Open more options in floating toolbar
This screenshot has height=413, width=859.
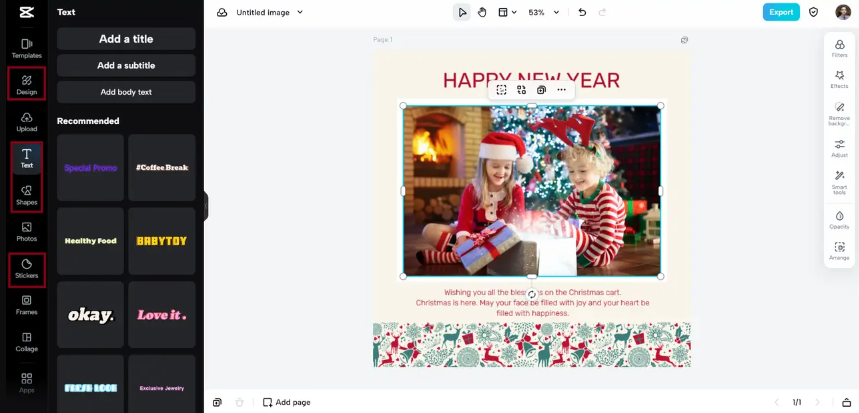tap(561, 90)
